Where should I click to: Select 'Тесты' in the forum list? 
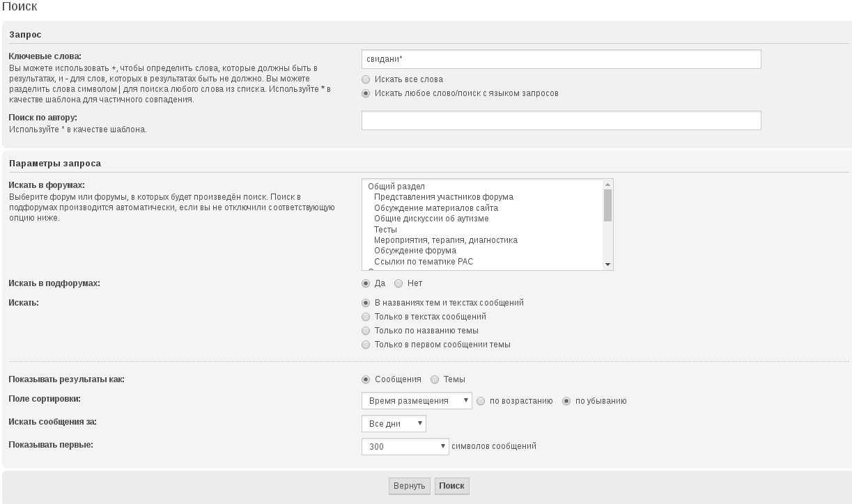[385, 229]
